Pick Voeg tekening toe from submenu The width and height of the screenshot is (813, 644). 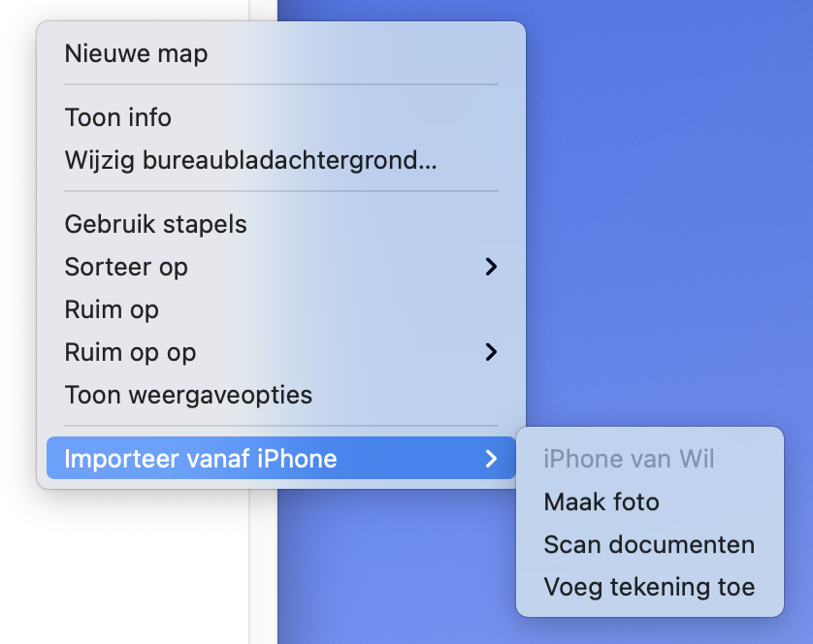tap(650, 587)
